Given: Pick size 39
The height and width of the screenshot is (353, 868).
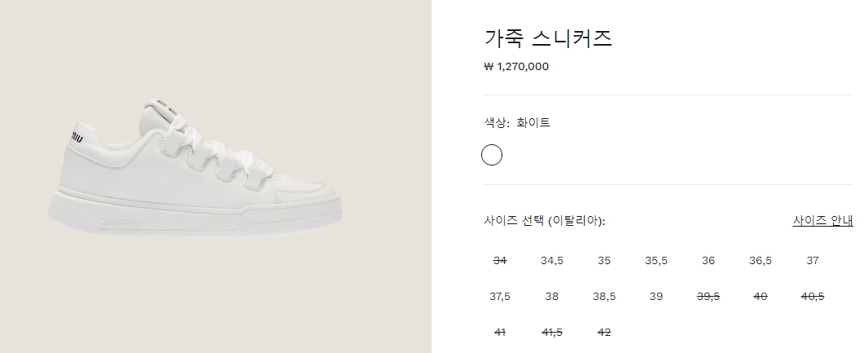Looking at the screenshot, I should [x=656, y=297].
